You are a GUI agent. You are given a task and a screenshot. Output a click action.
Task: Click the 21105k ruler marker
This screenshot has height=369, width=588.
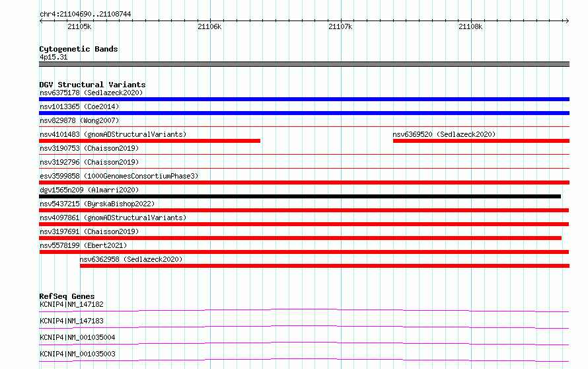click(x=79, y=26)
